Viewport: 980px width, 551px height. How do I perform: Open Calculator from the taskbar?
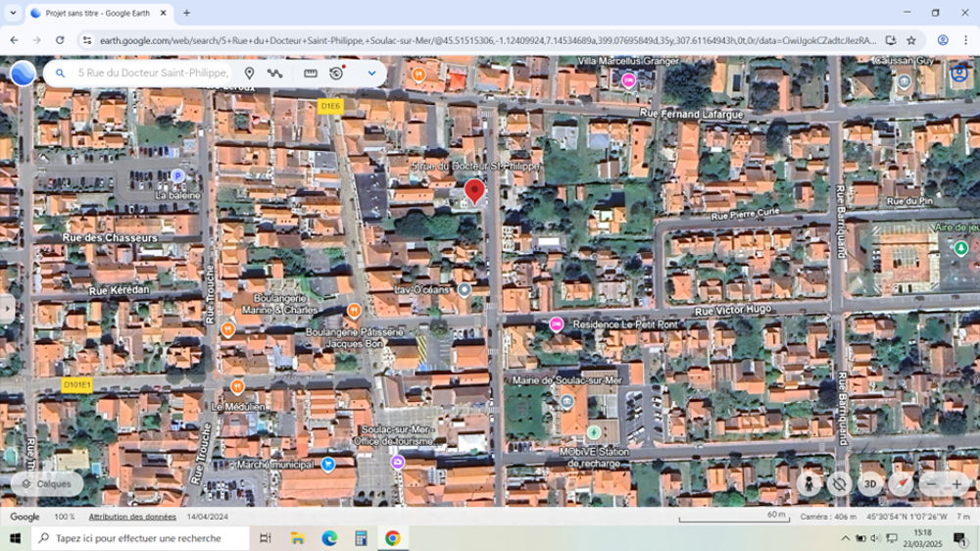(x=361, y=538)
